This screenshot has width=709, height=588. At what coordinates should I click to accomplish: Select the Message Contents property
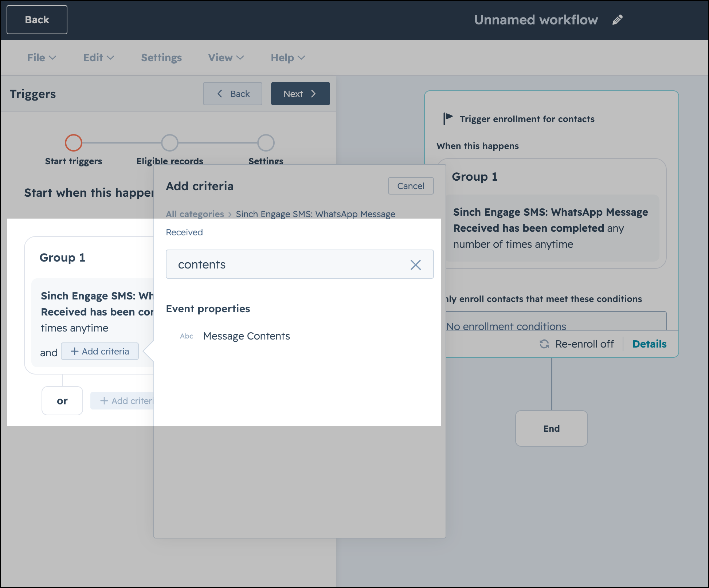pos(246,336)
